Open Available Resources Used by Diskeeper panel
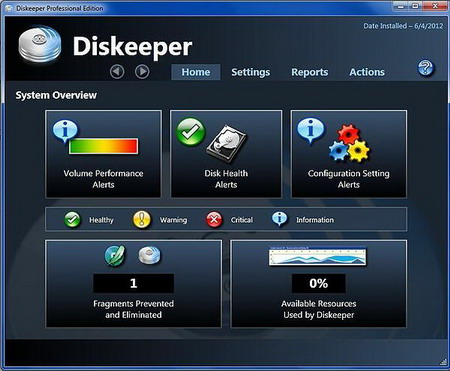 click(x=319, y=284)
